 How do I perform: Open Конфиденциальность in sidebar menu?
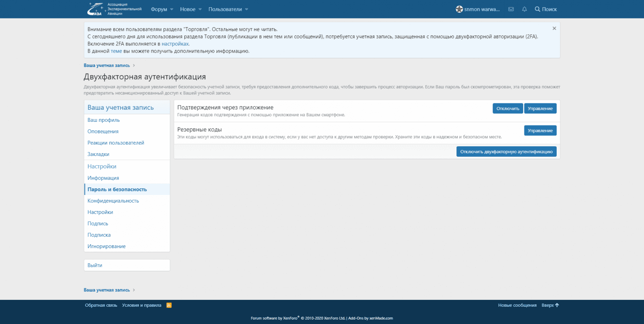pyautogui.click(x=113, y=201)
